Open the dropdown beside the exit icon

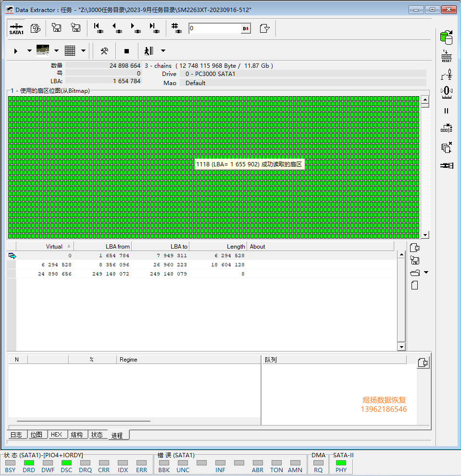(x=163, y=50)
